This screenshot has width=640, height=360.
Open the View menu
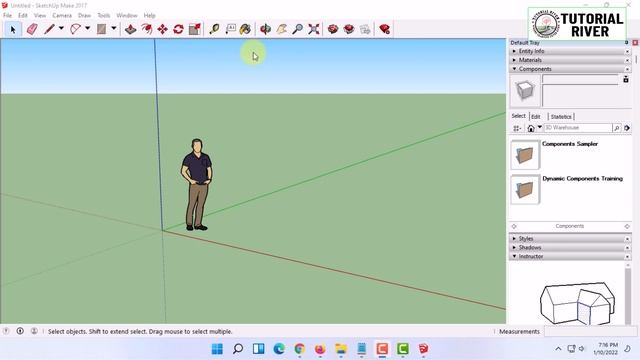pyautogui.click(x=40, y=15)
